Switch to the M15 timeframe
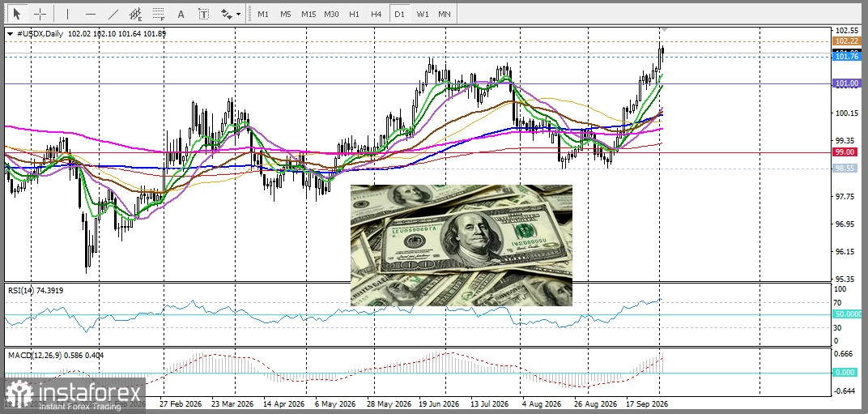Viewport: 868px width, 414px height. 308,14
